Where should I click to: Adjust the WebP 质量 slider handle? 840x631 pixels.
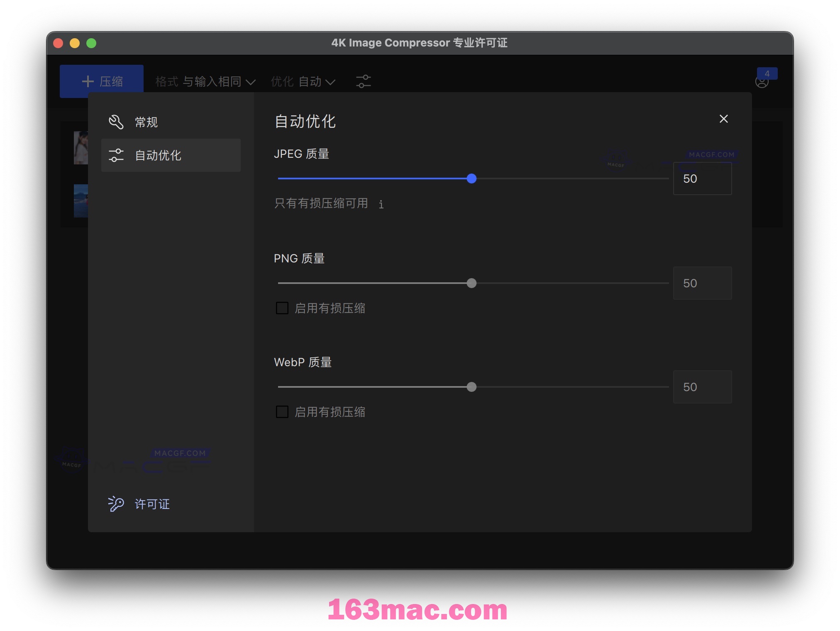(x=471, y=387)
